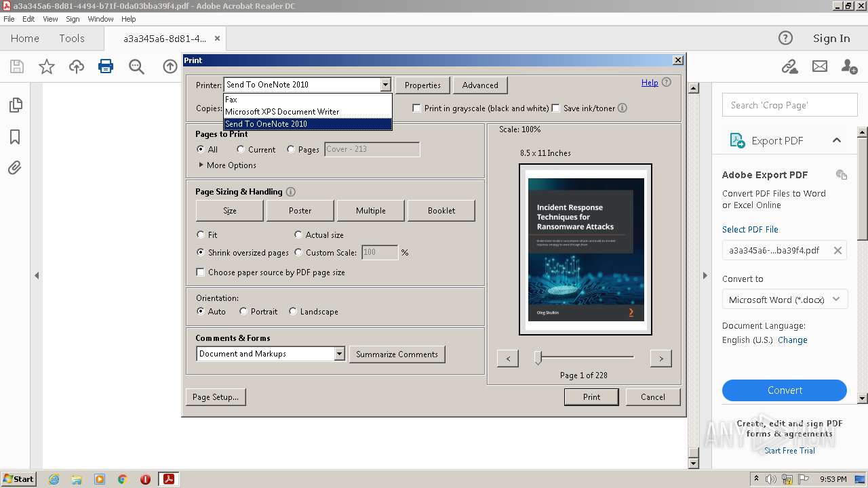868x488 pixels.
Task: Click the Advanced button
Action: [480, 85]
